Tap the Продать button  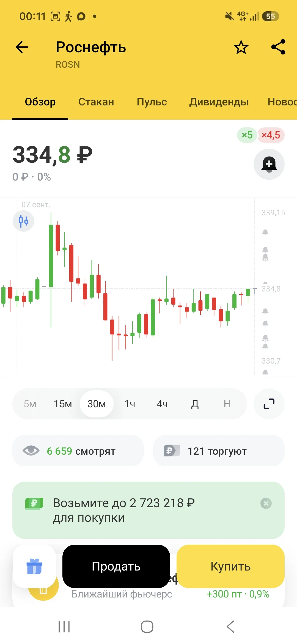[116, 566]
